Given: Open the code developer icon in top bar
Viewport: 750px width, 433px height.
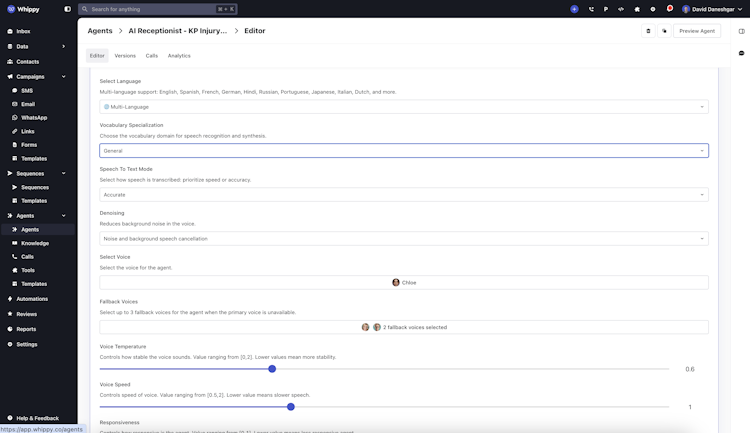Looking at the screenshot, I should 621,9.
